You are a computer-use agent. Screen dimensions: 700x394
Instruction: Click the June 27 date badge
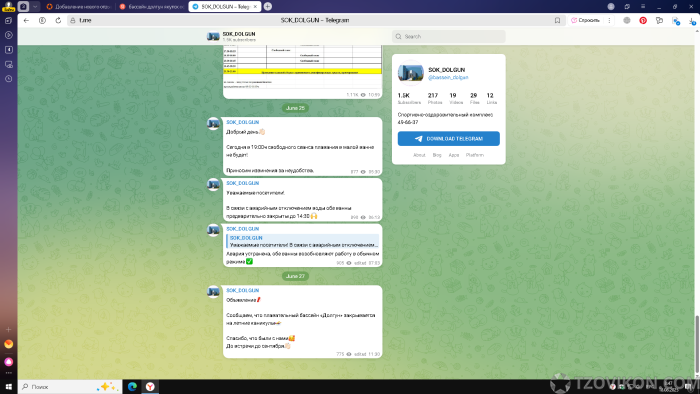[295, 276]
